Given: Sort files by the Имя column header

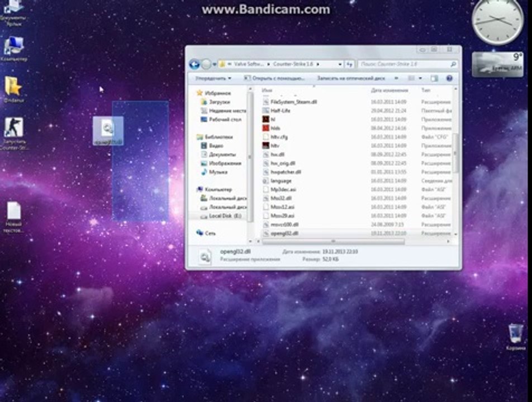Looking at the screenshot, I should 267,90.
